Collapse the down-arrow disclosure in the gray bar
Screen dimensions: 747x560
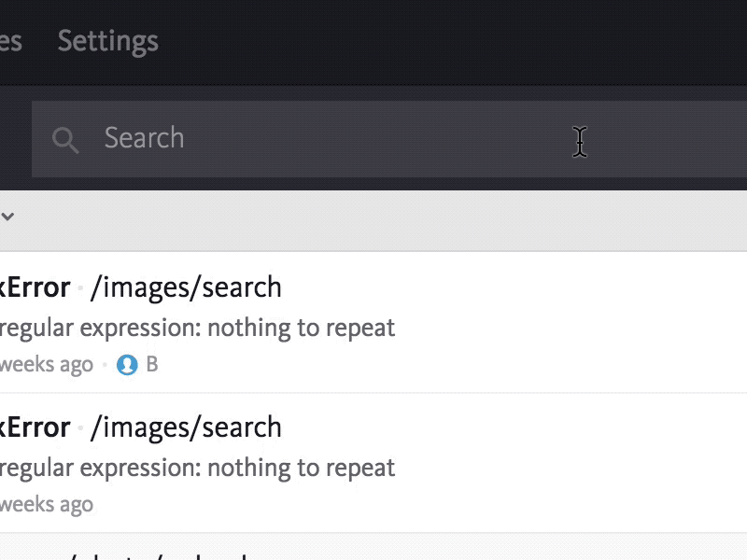pyautogui.click(x=8, y=217)
